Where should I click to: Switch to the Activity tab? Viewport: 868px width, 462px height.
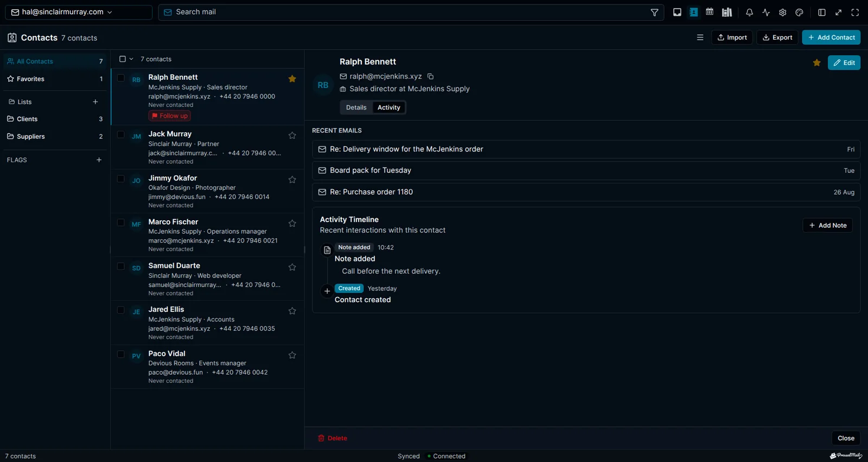[x=389, y=107]
